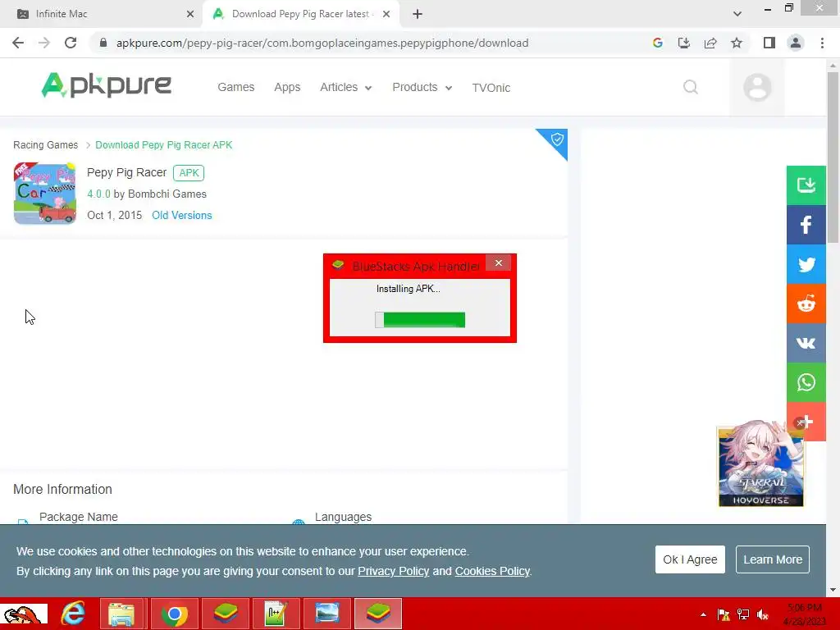Click the muted volume tray icon

pyautogui.click(x=763, y=614)
